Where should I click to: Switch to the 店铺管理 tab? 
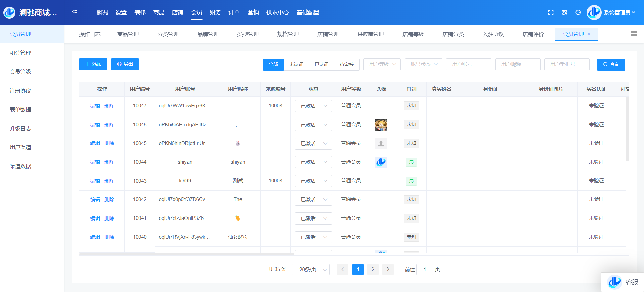pyautogui.click(x=328, y=34)
